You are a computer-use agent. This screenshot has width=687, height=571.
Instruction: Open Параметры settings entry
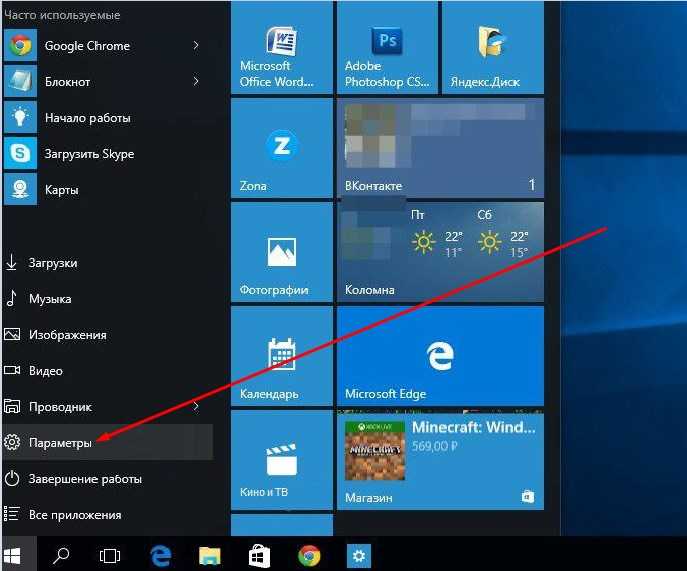tap(107, 442)
